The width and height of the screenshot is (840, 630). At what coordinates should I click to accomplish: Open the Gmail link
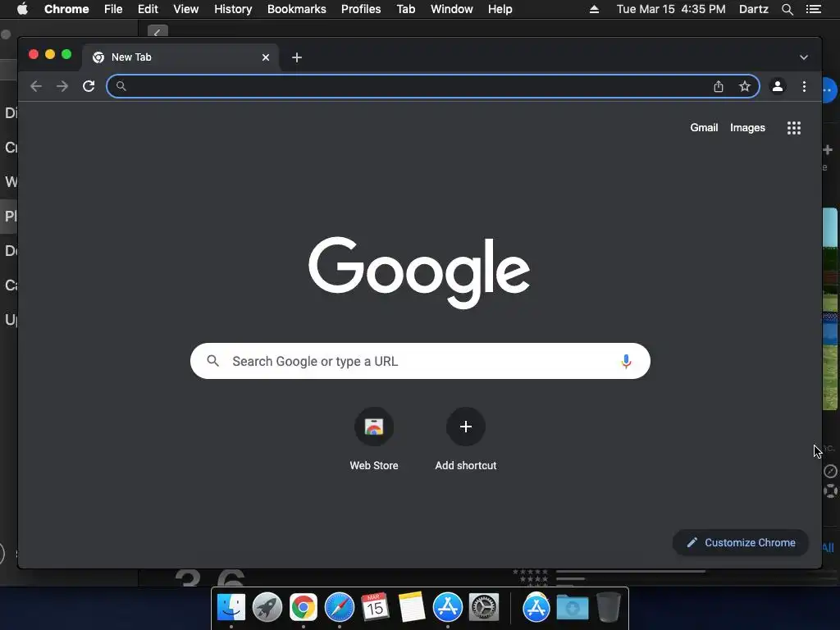pos(704,127)
